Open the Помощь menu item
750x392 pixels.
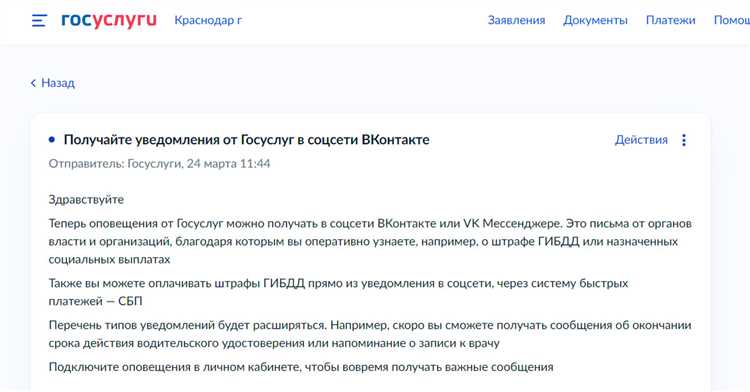tap(732, 20)
